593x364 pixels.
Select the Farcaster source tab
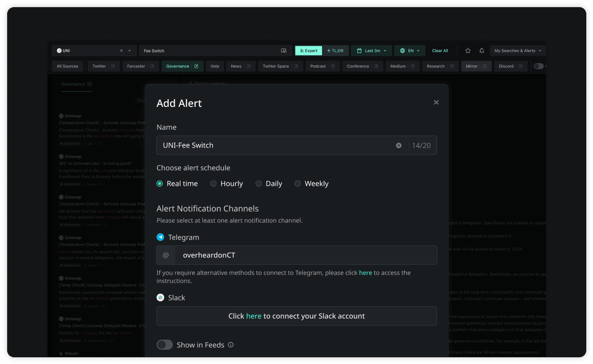point(136,66)
